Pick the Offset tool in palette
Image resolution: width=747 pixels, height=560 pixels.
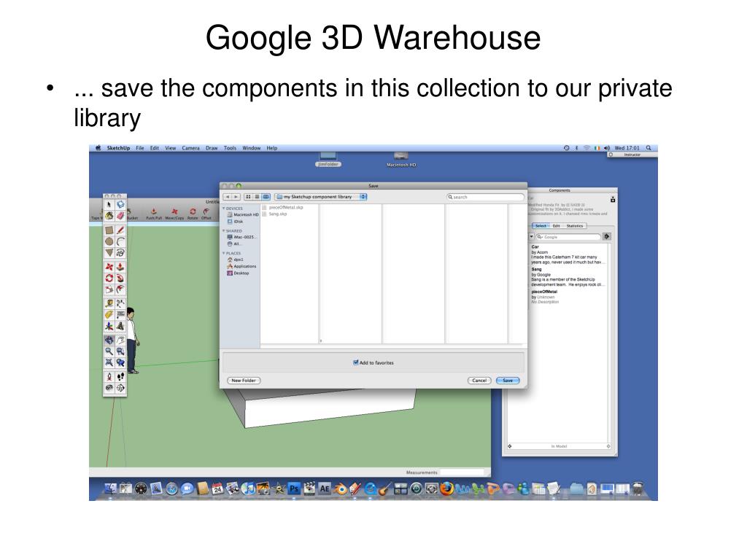(x=120, y=289)
